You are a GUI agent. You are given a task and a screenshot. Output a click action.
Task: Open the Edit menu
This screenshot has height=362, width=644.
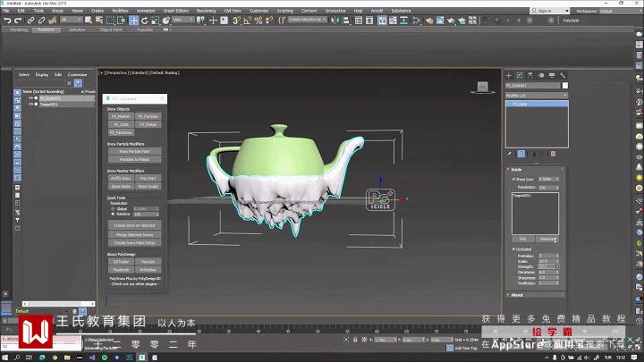coord(21,11)
